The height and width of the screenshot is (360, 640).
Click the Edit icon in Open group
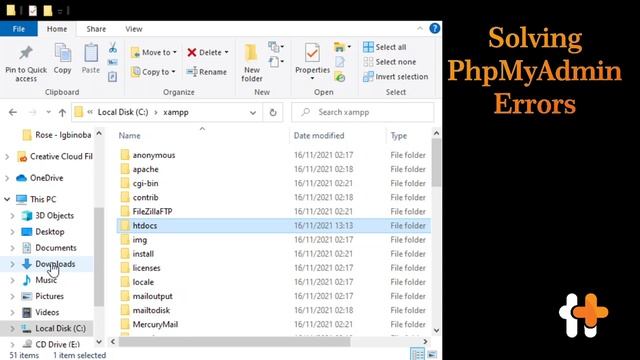[x=340, y=62]
